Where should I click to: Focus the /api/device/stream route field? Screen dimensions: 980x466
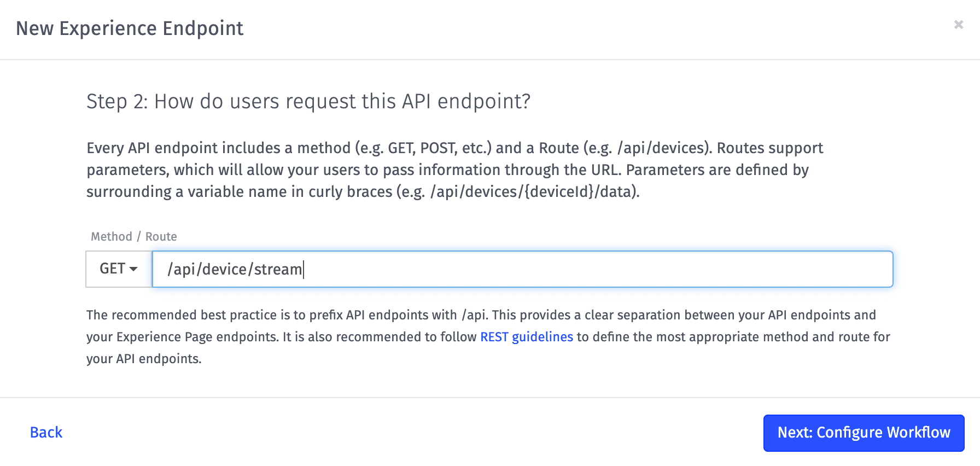pos(522,269)
